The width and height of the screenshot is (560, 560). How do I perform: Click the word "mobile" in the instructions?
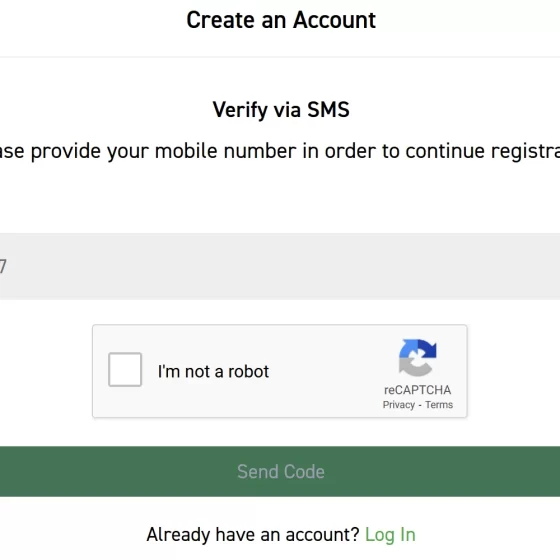[x=186, y=151]
